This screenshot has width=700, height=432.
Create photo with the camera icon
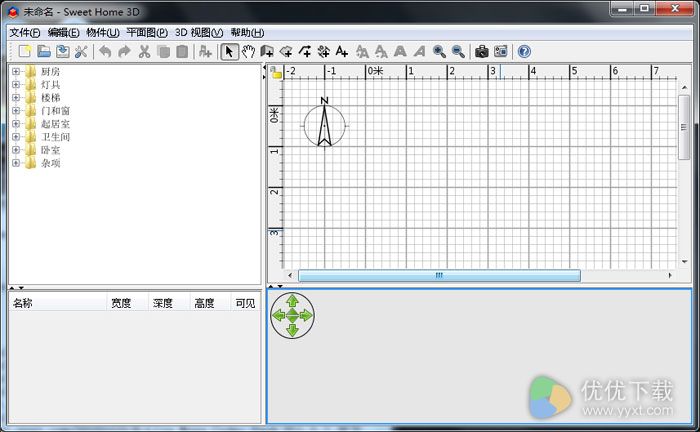click(x=482, y=52)
